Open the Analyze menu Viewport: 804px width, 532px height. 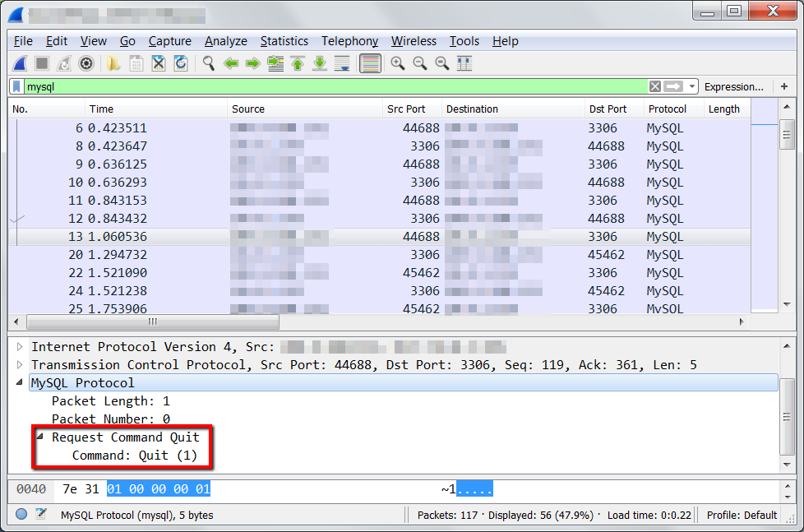(225, 41)
